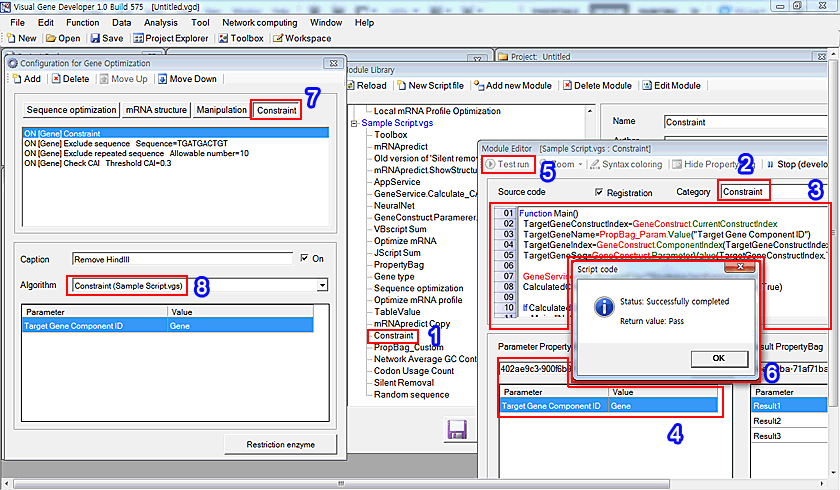Click the horizontal scrollbar at the bottom
This screenshot has width=840, height=490.
(341, 484)
